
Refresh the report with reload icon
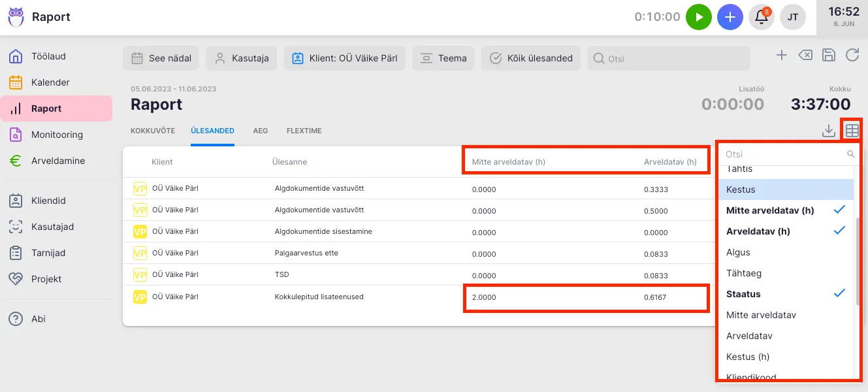[x=852, y=56]
